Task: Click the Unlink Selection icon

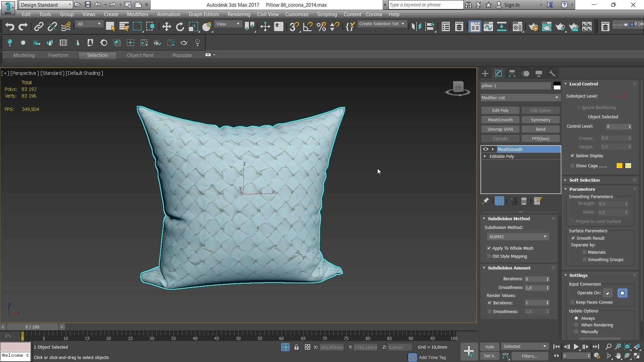Action: click(52, 27)
